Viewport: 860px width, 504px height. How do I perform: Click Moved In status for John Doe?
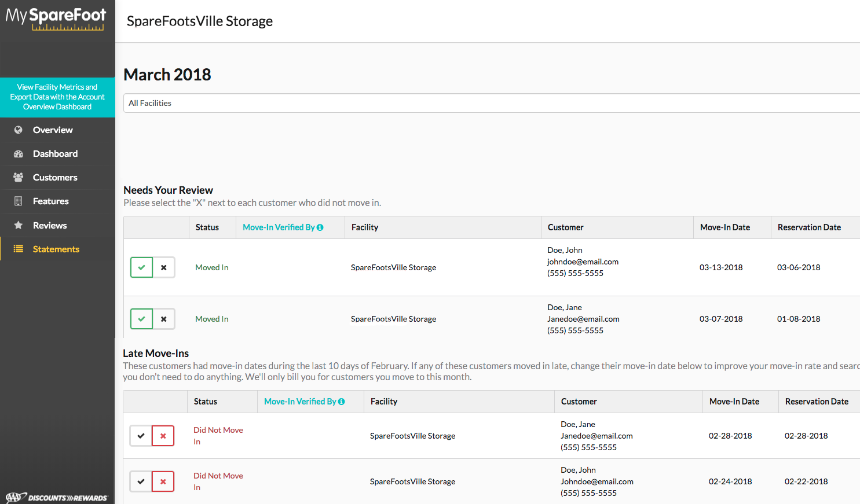click(x=212, y=267)
